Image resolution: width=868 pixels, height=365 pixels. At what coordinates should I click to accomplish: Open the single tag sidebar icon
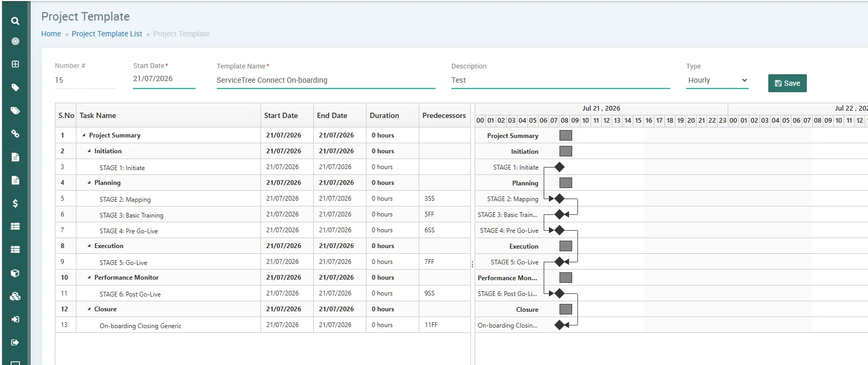pyautogui.click(x=15, y=87)
